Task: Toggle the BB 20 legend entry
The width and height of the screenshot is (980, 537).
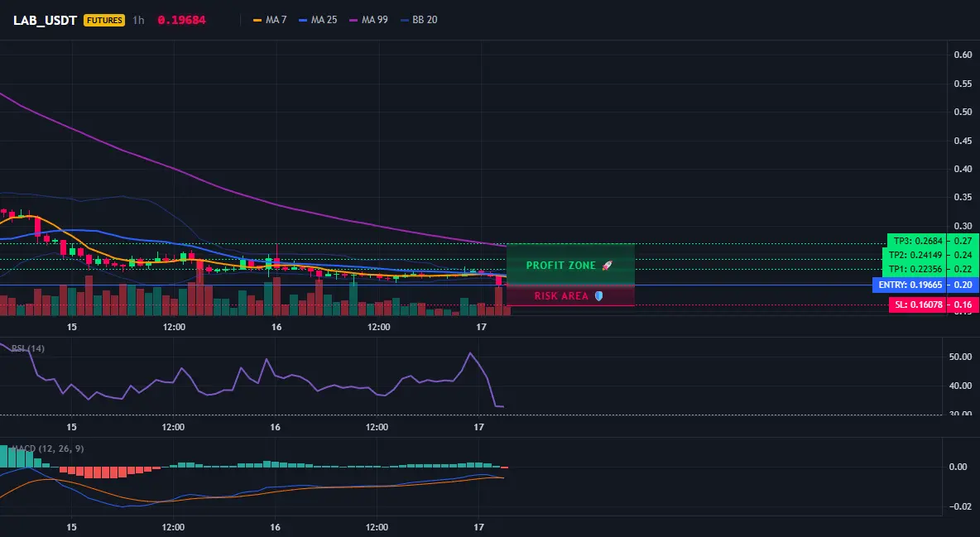Action: pos(420,20)
